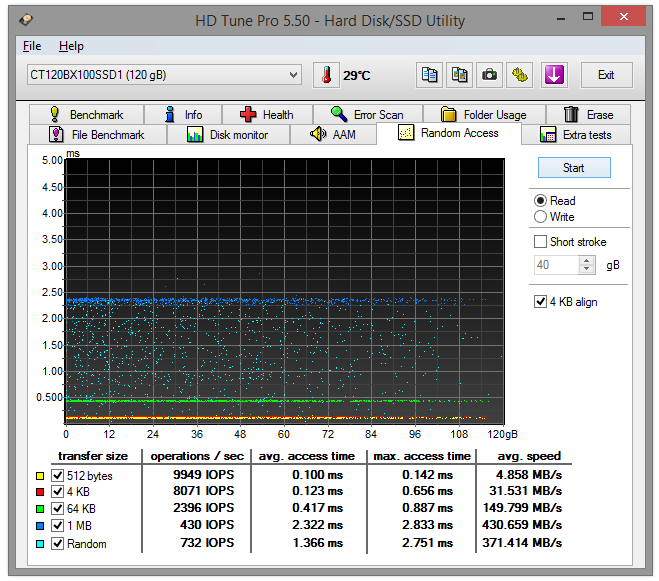Screen dimensions: 659x581
Task: Click the 1.366 ms average access time
Action: (317, 543)
